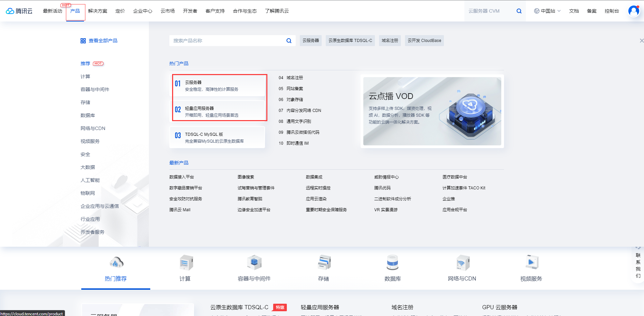Image resolution: width=644 pixels, height=316 pixels.
Task: Click the 文档 link in header
Action: tap(574, 11)
